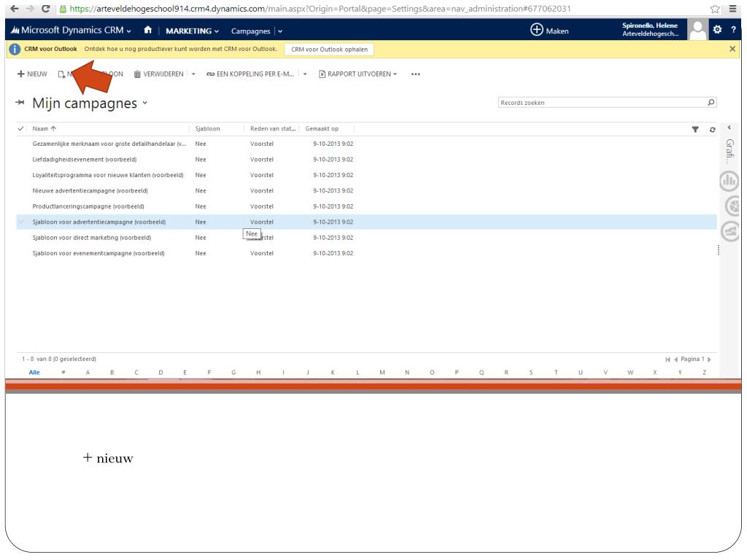This screenshot has width=747, height=560.
Task: Click the help question mark icon
Action: click(735, 30)
